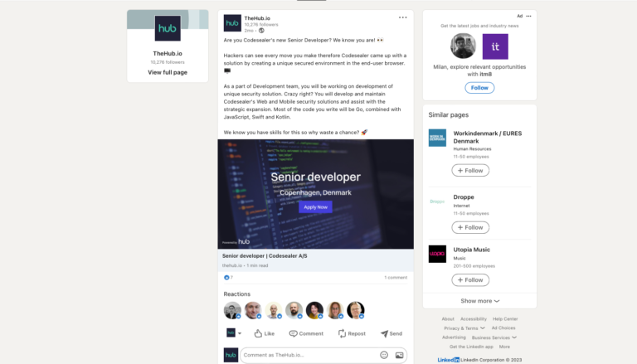The height and width of the screenshot is (364, 637).
Task: Click the Follow button in the ad
Action: pos(479,88)
